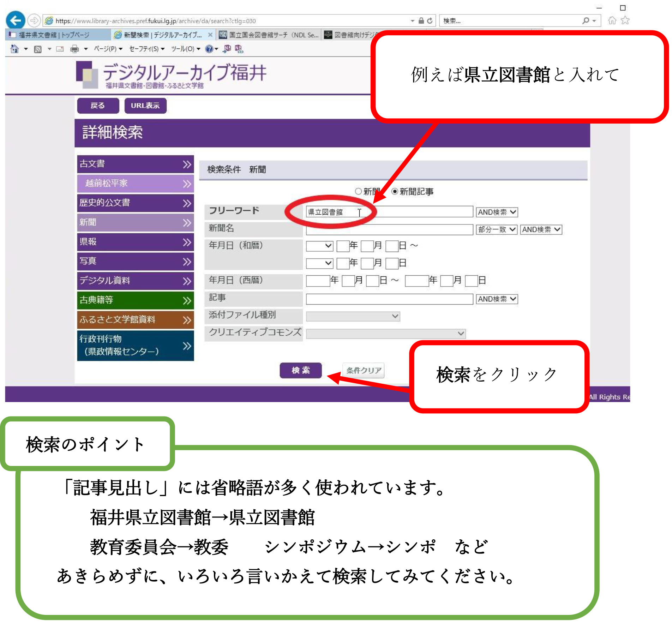Click the 条件クリア button

[x=364, y=370]
